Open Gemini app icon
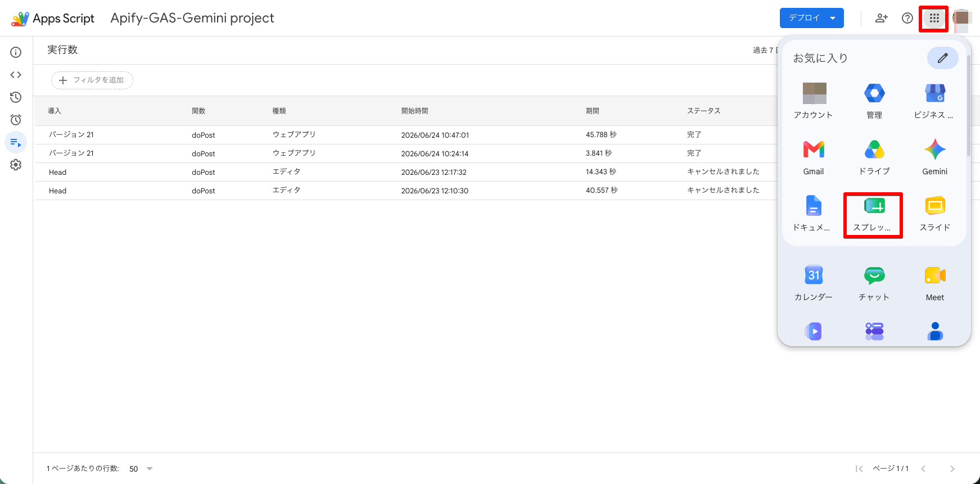980x484 pixels. pyautogui.click(x=935, y=158)
